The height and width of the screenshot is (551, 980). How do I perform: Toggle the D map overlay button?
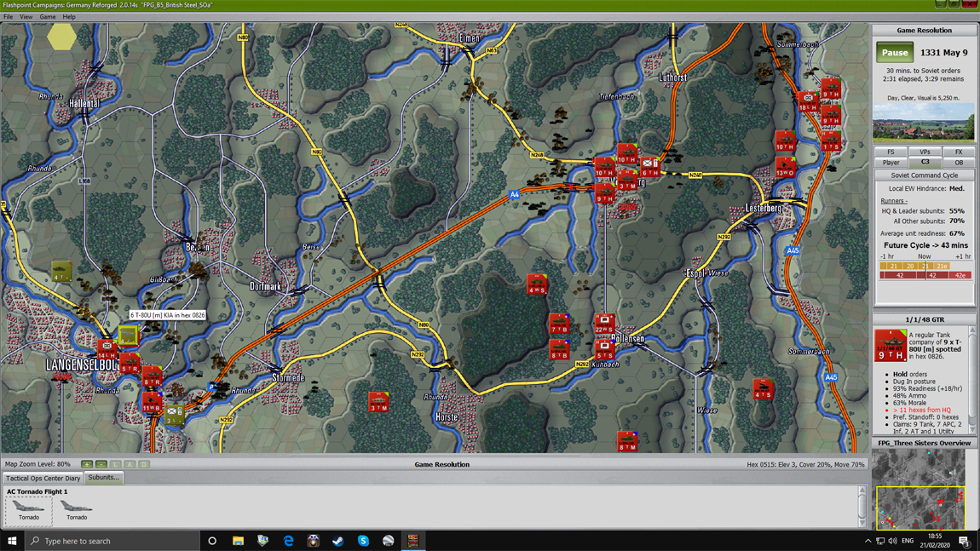[144, 464]
